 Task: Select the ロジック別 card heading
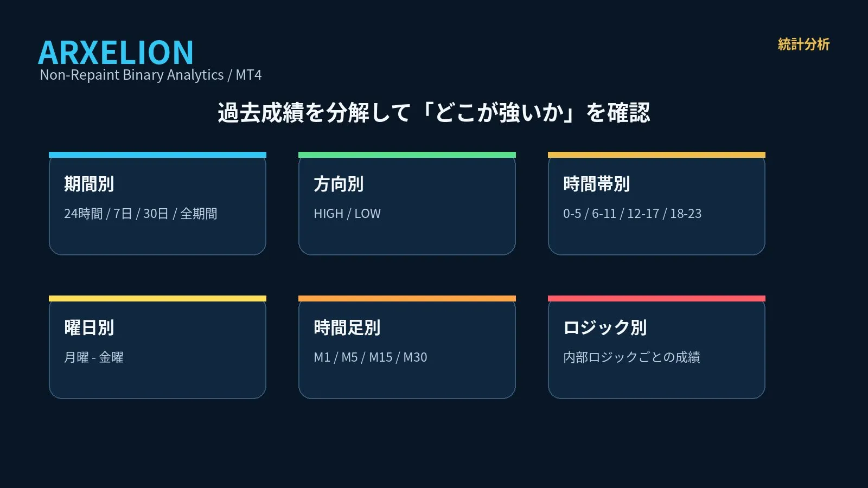(x=605, y=328)
